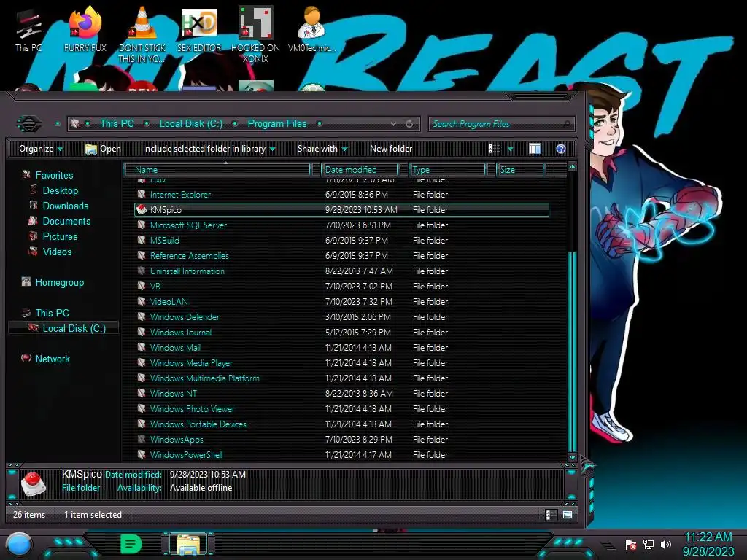Open the volume speaker tray icon
Viewport: 747px width, 560px height.
point(665,544)
